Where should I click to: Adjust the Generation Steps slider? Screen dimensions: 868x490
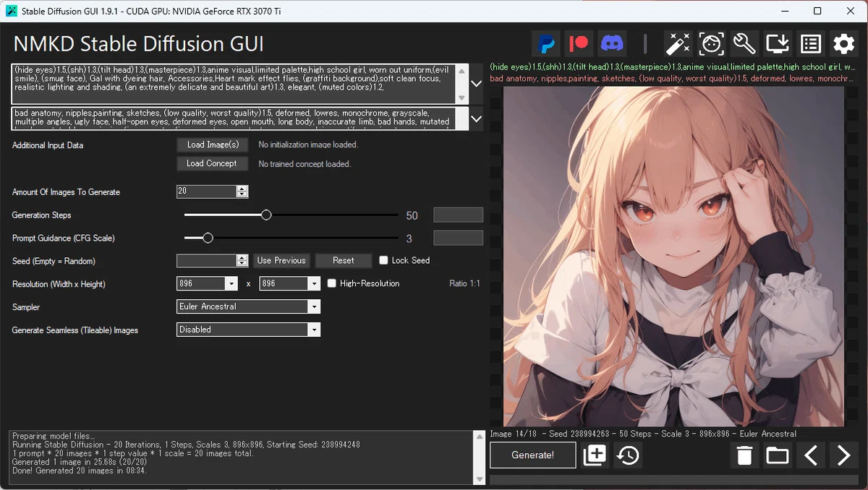(x=266, y=215)
